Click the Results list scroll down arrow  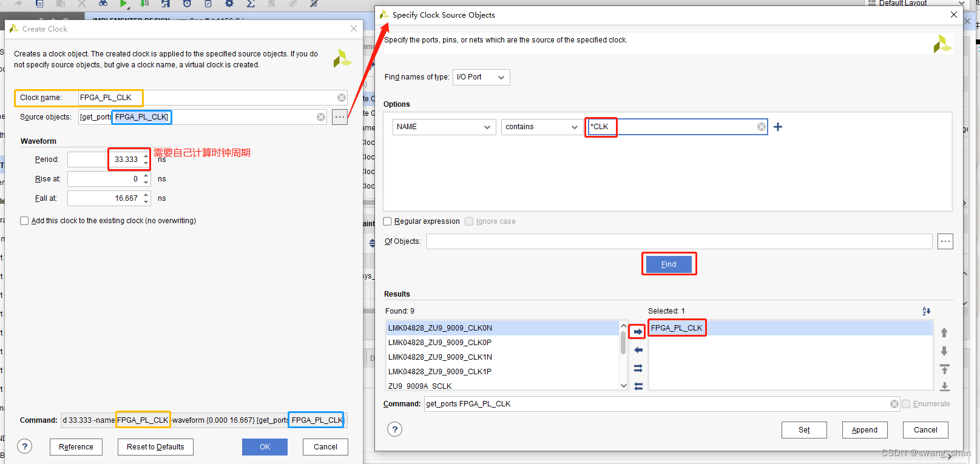[623, 386]
